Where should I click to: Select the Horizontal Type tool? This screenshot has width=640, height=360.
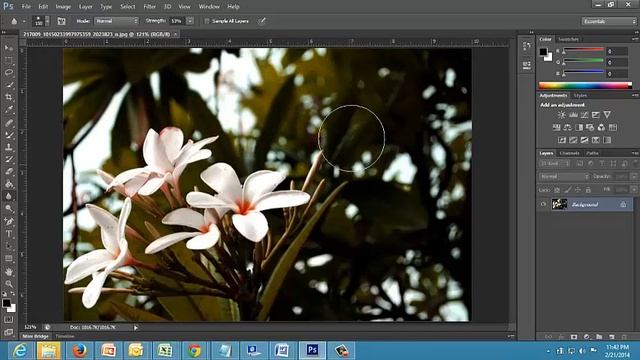[x=9, y=234]
